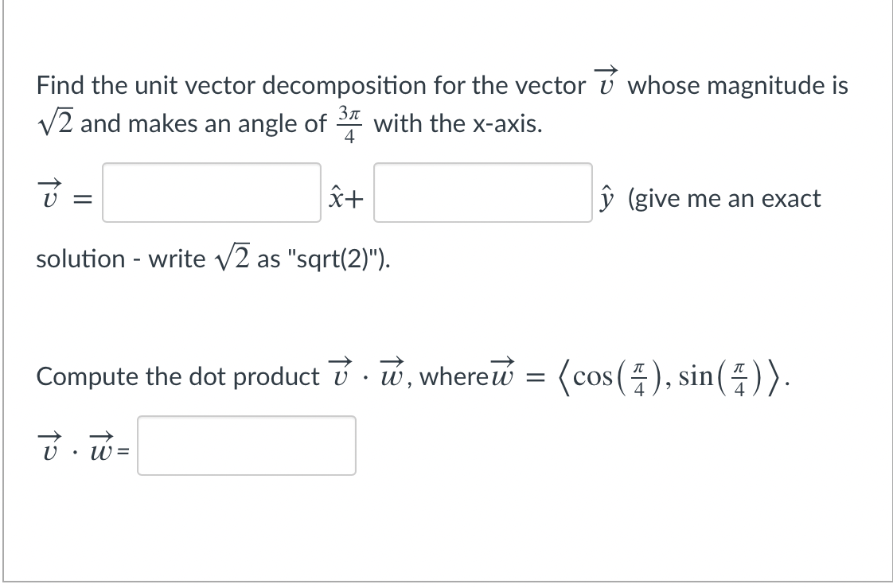Click the 'with the x-axis' text

(x=458, y=123)
